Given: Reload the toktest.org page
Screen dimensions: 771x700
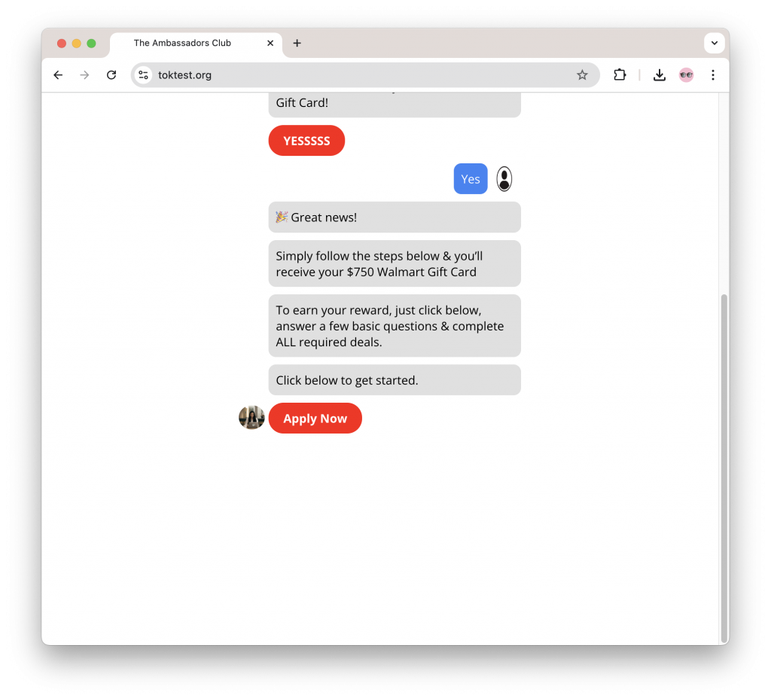Looking at the screenshot, I should (111, 75).
